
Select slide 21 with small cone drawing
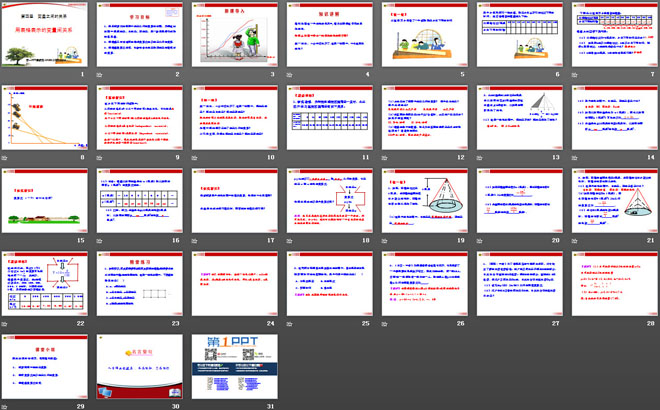tap(615, 201)
